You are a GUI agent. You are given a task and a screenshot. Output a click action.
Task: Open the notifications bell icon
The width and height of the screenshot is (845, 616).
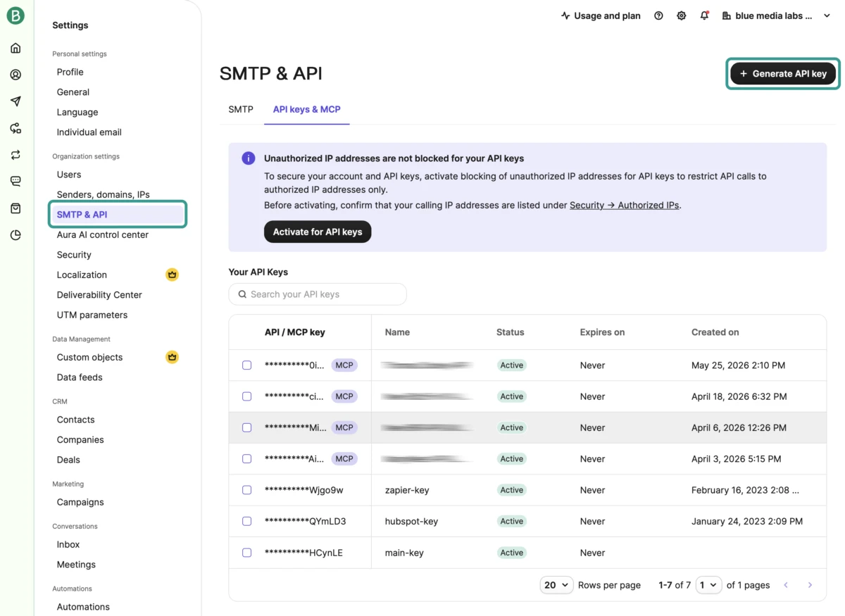point(704,15)
